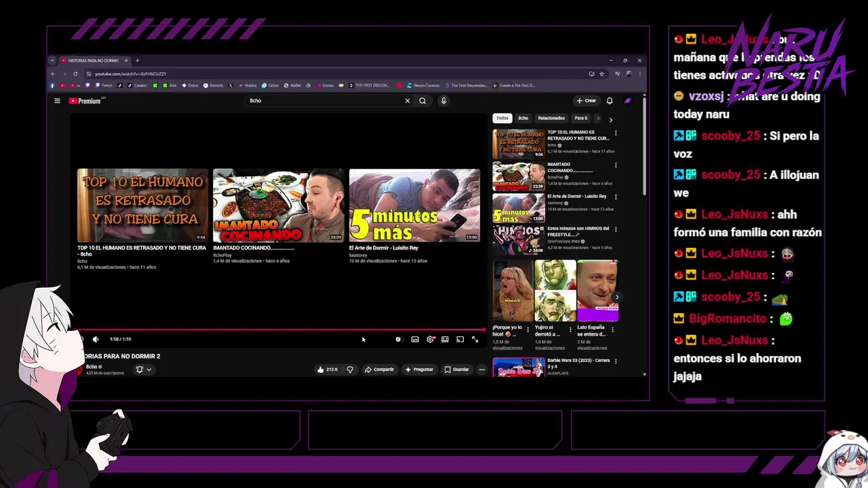Open the Twitch bookmark
This screenshot has width=868, height=488.
(104, 85)
